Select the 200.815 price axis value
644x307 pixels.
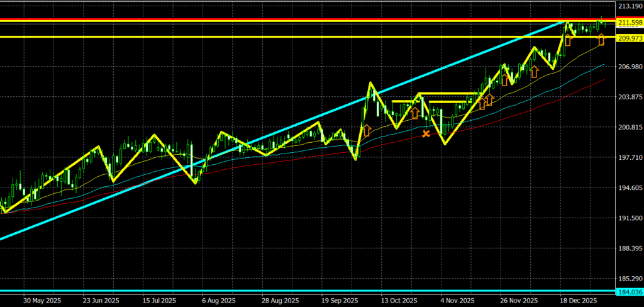click(629, 127)
